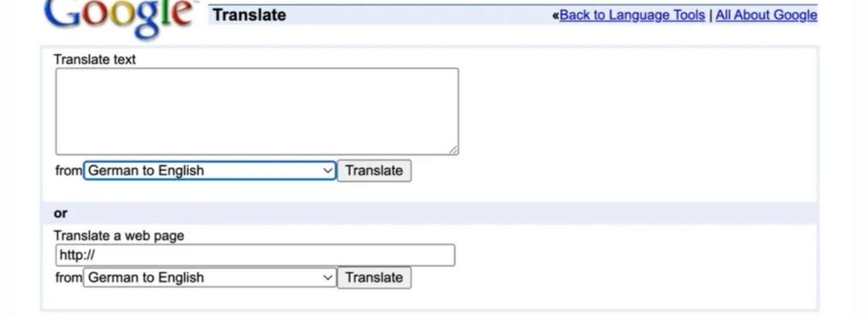Viewport: 868px width, 318px height.
Task: Click the "from" label beside the text language dropdown
Action: point(69,170)
